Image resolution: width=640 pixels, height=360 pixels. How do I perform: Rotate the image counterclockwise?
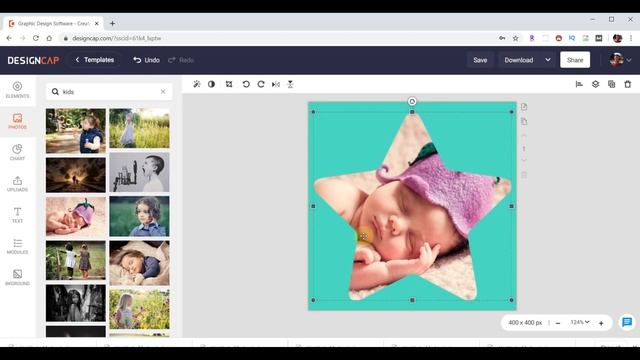[246, 84]
